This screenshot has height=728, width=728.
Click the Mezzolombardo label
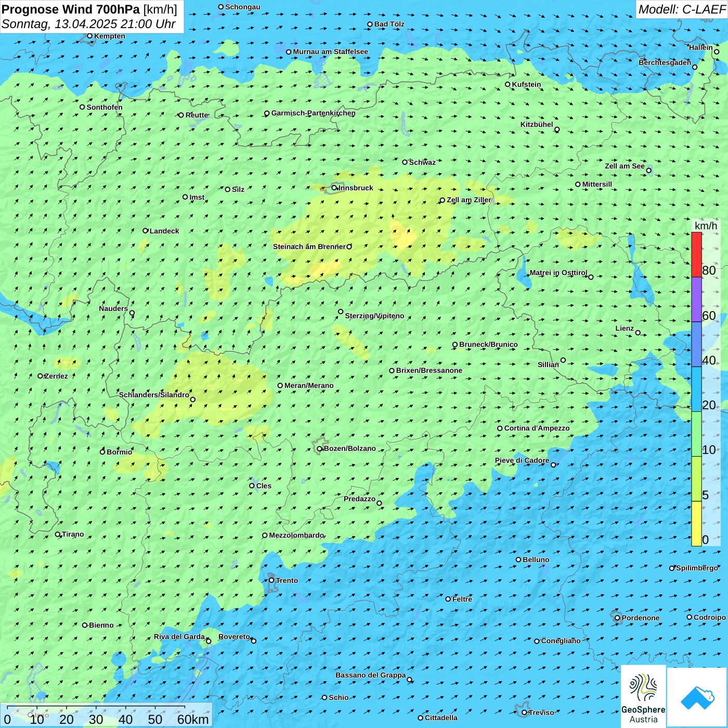pos(296,535)
